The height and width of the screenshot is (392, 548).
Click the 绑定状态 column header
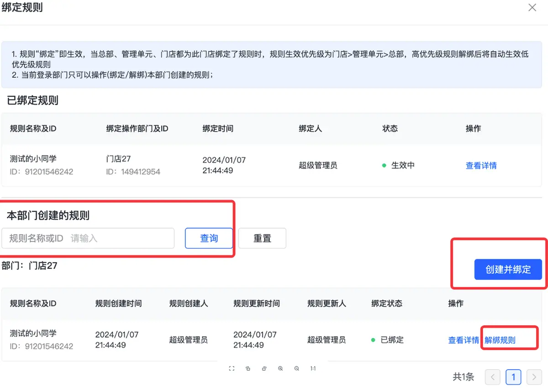(387, 303)
